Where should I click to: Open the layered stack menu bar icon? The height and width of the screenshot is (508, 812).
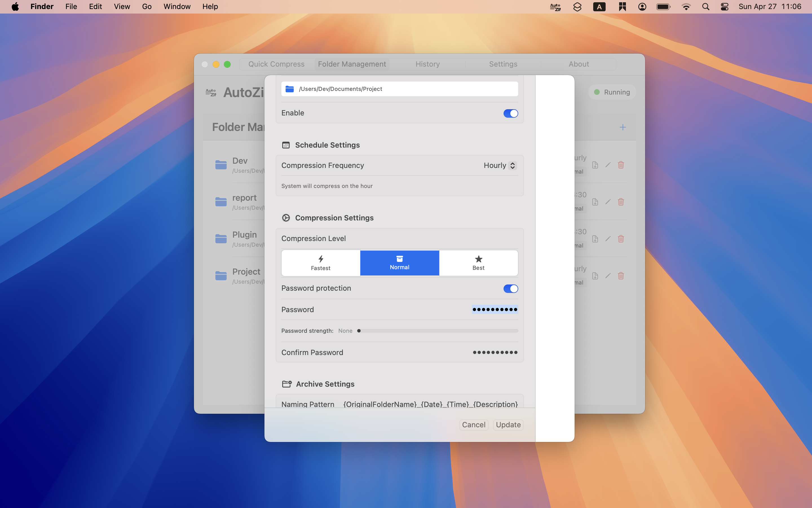[577, 7]
